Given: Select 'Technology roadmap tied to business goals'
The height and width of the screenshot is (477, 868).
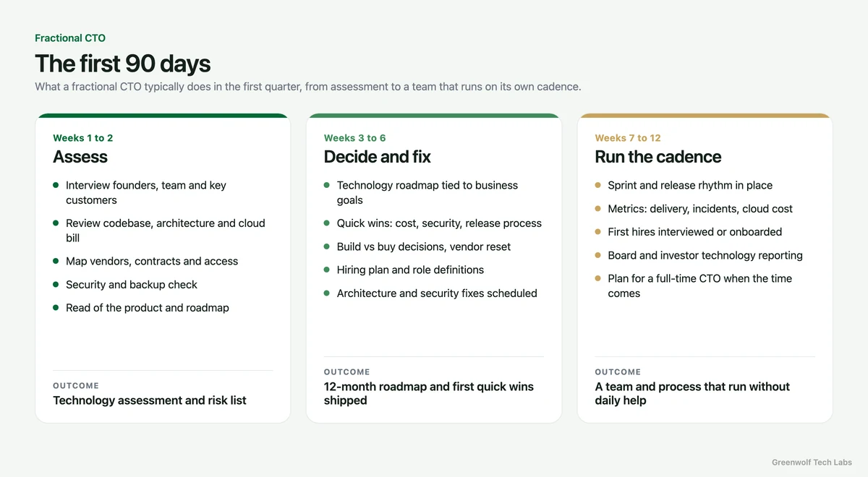Looking at the screenshot, I should pyautogui.click(x=427, y=193).
